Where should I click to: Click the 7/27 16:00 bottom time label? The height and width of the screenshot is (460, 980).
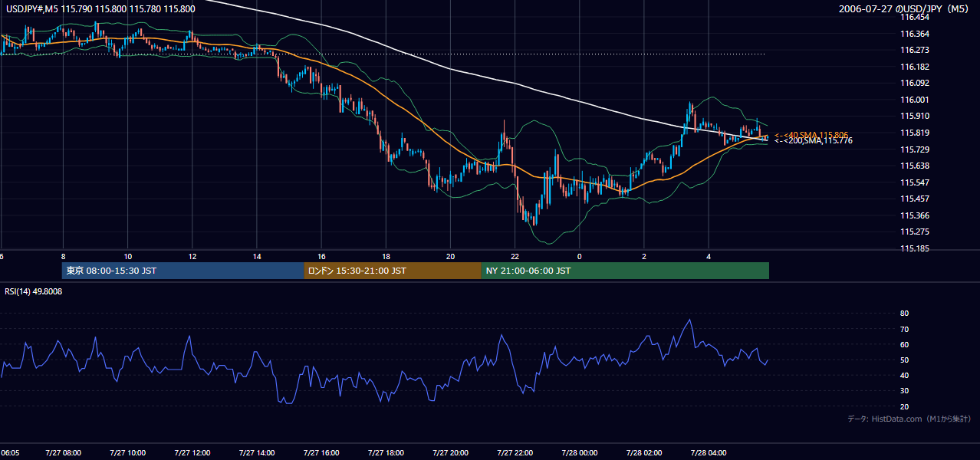321,453
